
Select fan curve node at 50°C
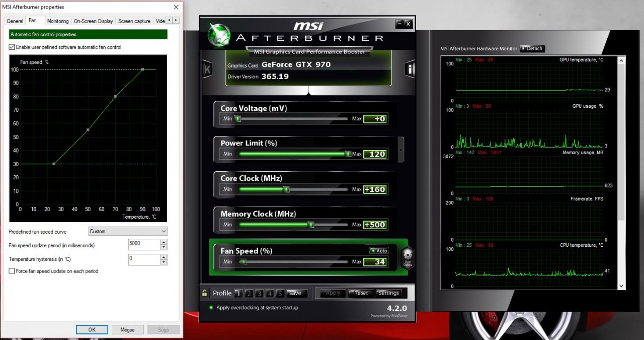point(88,129)
